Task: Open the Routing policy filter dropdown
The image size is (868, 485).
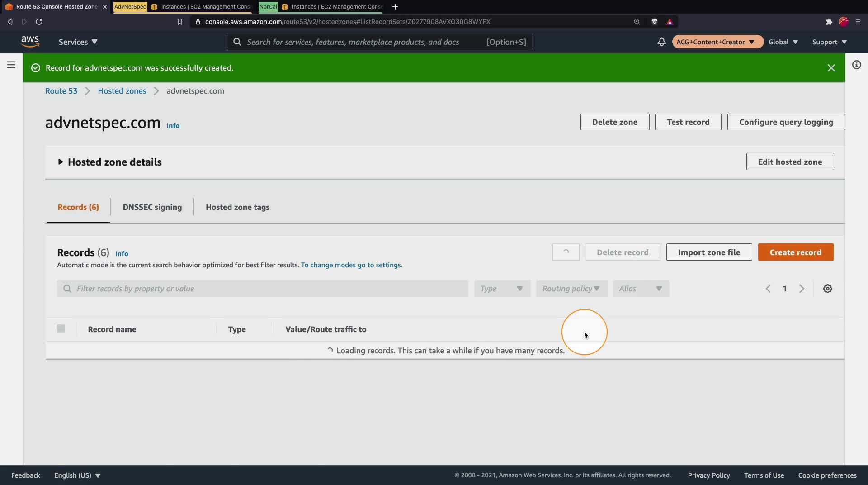Action: [571, 289]
